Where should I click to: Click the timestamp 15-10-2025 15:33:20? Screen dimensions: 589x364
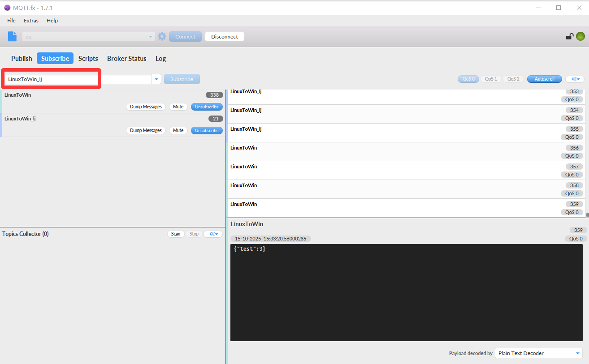[x=270, y=239]
